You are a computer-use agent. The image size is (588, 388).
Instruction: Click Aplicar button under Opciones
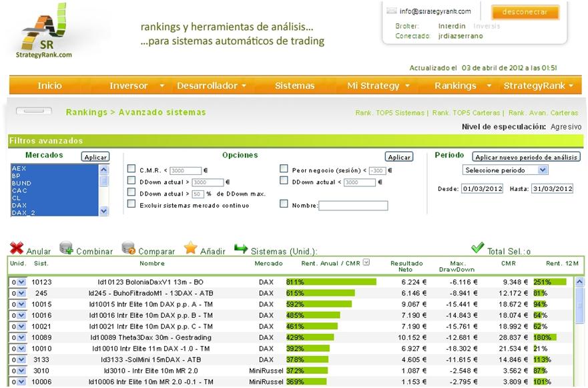pos(399,157)
